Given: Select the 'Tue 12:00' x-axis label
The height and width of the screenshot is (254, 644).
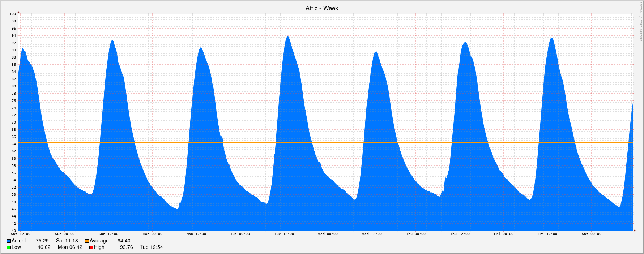Looking at the screenshot, I should point(284,234).
